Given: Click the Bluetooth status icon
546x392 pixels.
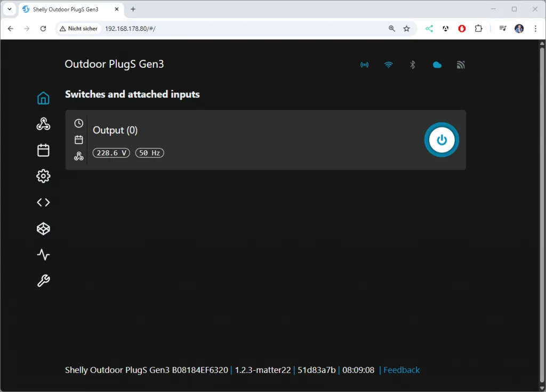Looking at the screenshot, I should (412, 65).
